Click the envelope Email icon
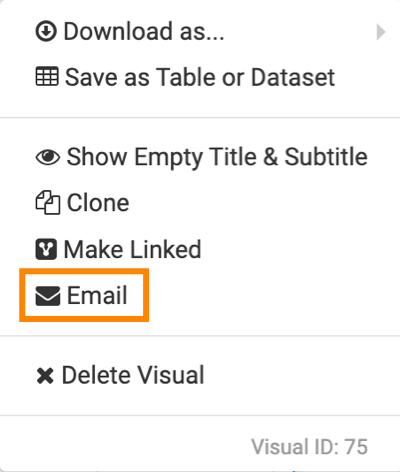This screenshot has width=400, height=472. [48, 296]
